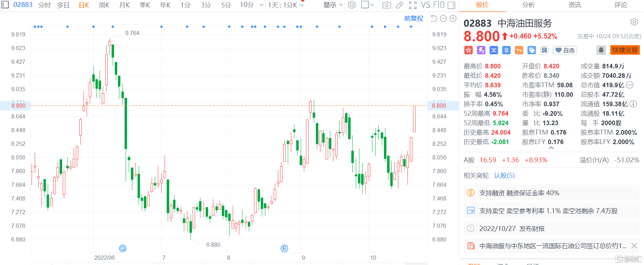Toggle the right side panel layout icon

click(x=452, y=5)
